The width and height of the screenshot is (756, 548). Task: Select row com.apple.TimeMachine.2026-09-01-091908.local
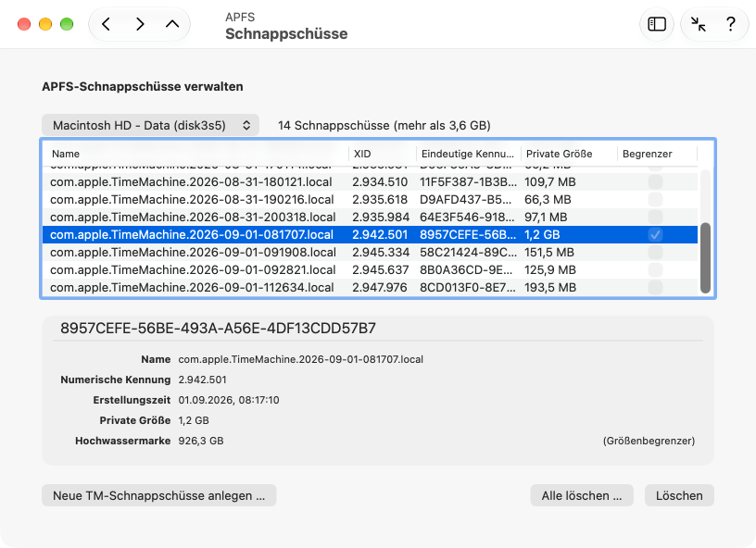(370, 253)
